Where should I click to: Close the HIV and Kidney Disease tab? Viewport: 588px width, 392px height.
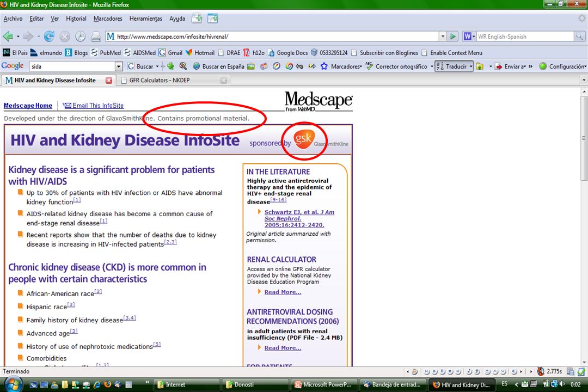(x=109, y=80)
